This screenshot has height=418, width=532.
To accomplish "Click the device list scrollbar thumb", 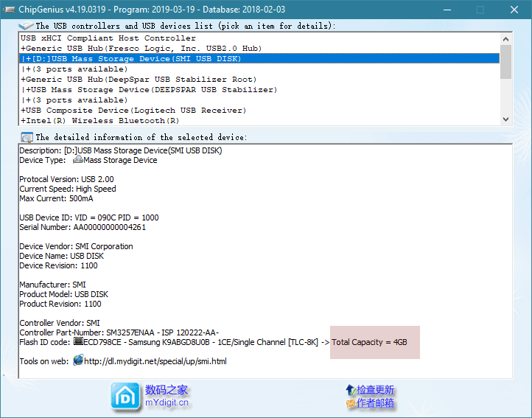I will click(x=505, y=62).
